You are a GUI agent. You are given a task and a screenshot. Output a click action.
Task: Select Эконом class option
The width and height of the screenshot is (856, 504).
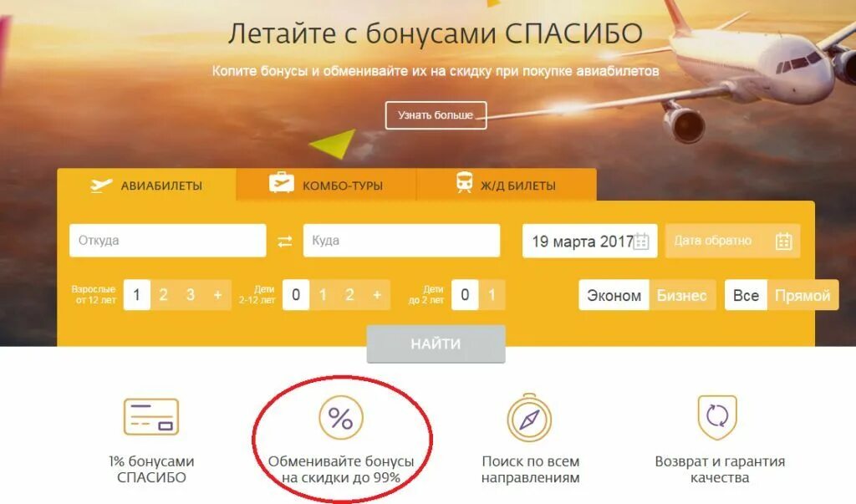[614, 295]
